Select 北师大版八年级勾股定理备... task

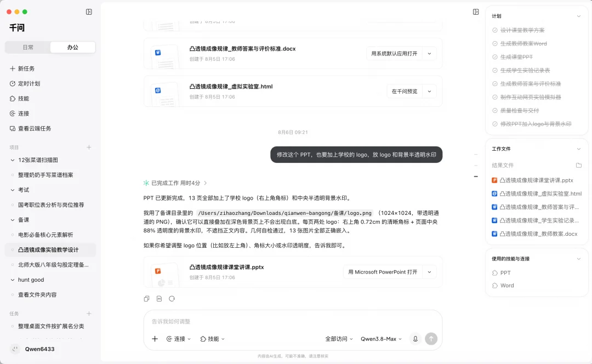pyautogui.click(x=50, y=265)
